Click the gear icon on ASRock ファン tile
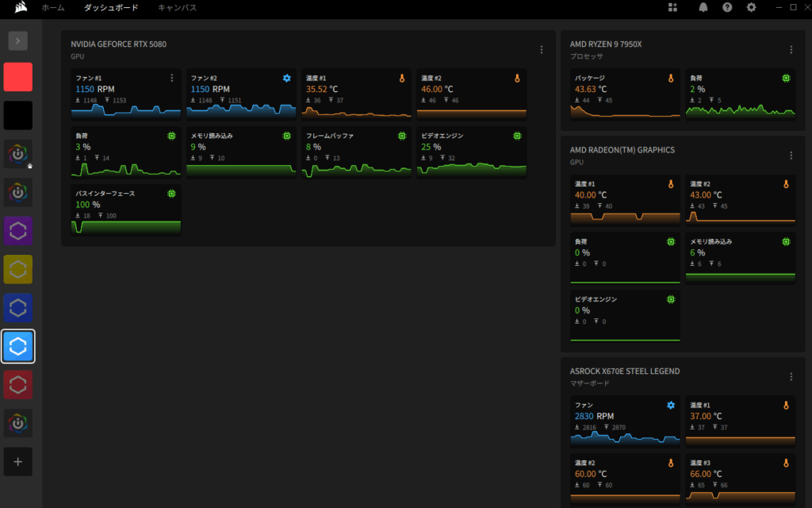 coord(671,405)
